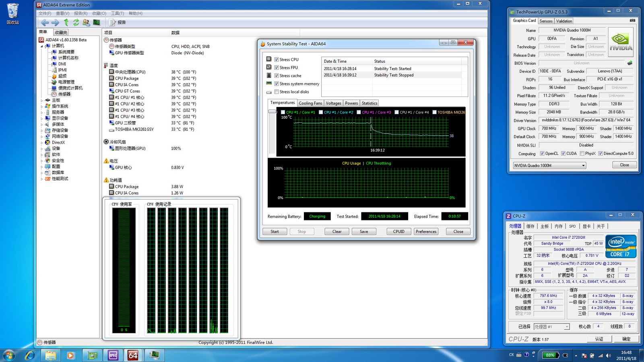Viewport: 644px width, 362px height.
Task: Toggle the Stress system memory checkbox
Action: click(x=277, y=84)
